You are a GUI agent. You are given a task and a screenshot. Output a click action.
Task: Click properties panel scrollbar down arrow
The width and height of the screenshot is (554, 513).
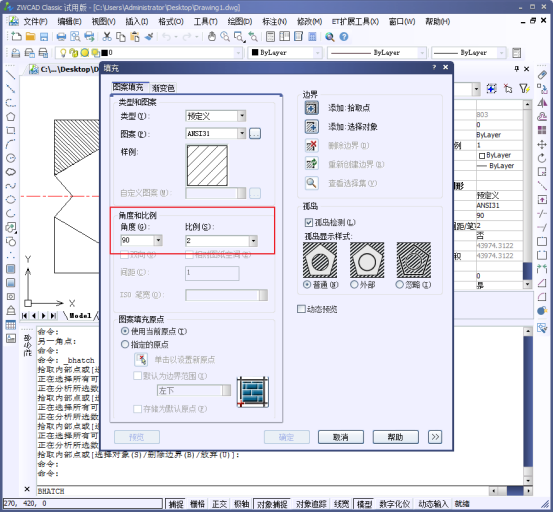pos(527,284)
